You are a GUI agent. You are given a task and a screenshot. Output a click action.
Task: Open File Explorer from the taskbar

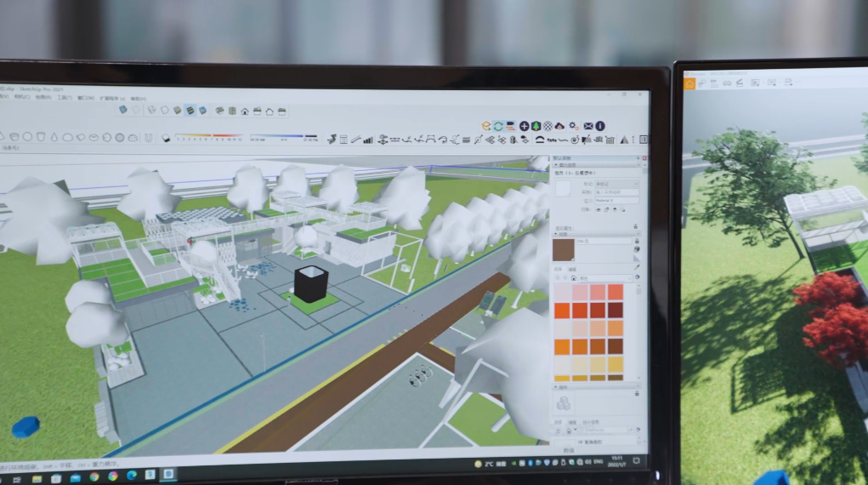coord(37,478)
